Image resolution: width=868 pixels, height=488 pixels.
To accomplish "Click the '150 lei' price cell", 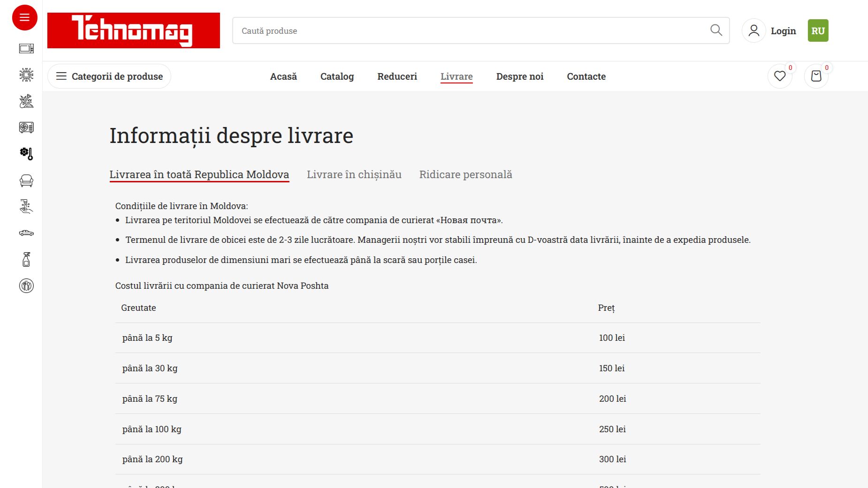I will point(612,368).
